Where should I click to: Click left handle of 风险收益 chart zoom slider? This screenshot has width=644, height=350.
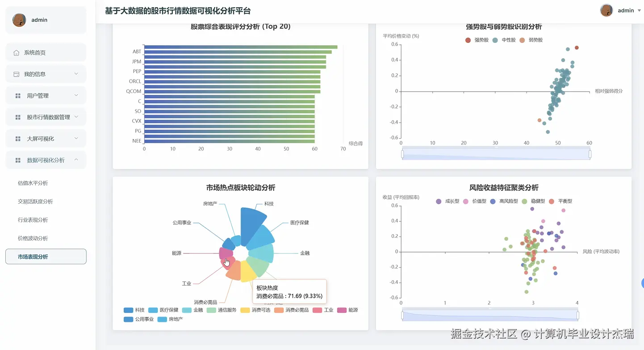pyautogui.click(x=402, y=316)
